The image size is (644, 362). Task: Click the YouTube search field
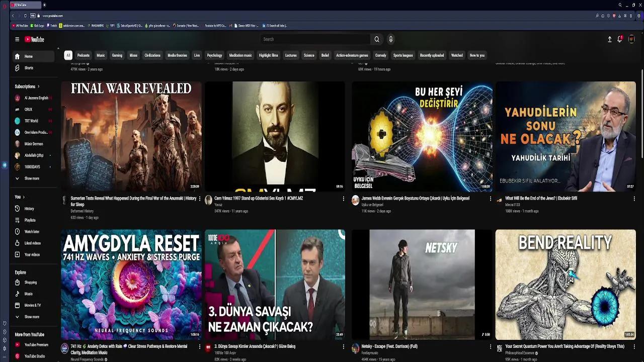315,39
